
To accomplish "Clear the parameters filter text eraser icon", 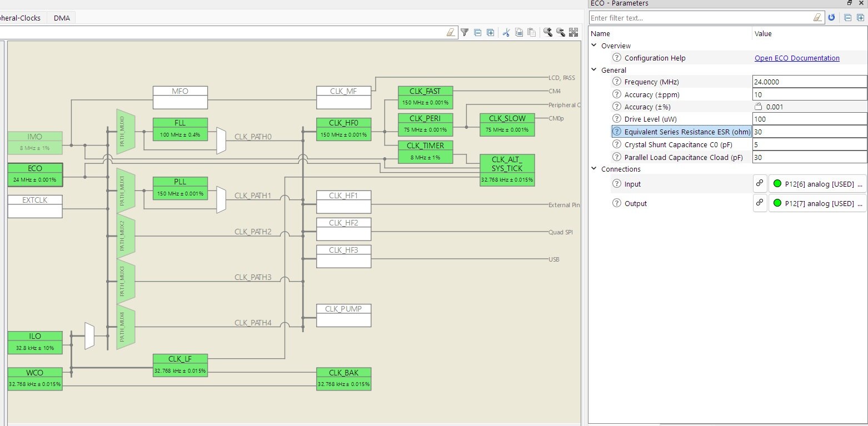I will point(817,18).
